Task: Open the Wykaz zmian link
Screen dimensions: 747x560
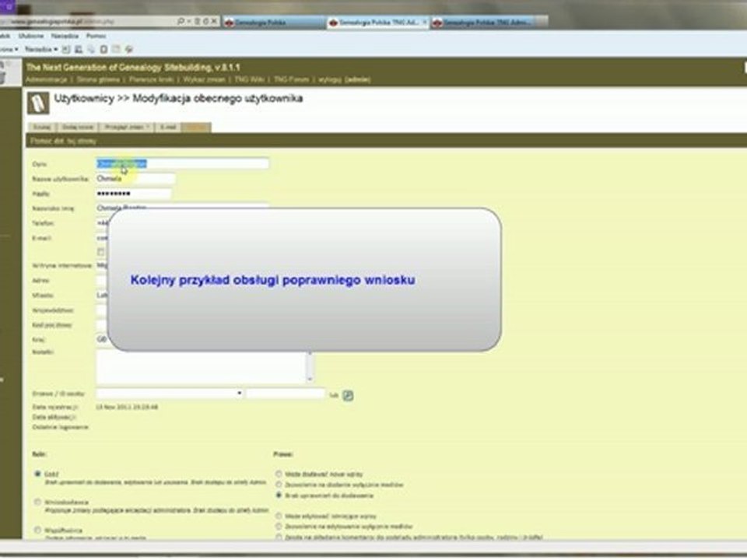Action: 204,79
